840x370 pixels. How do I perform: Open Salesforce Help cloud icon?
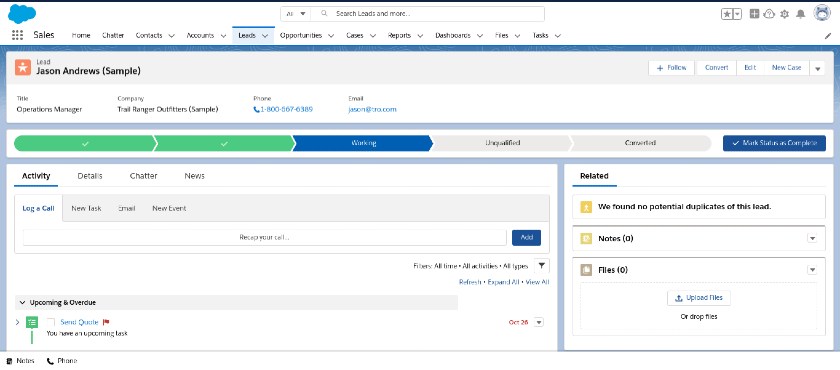tap(769, 14)
